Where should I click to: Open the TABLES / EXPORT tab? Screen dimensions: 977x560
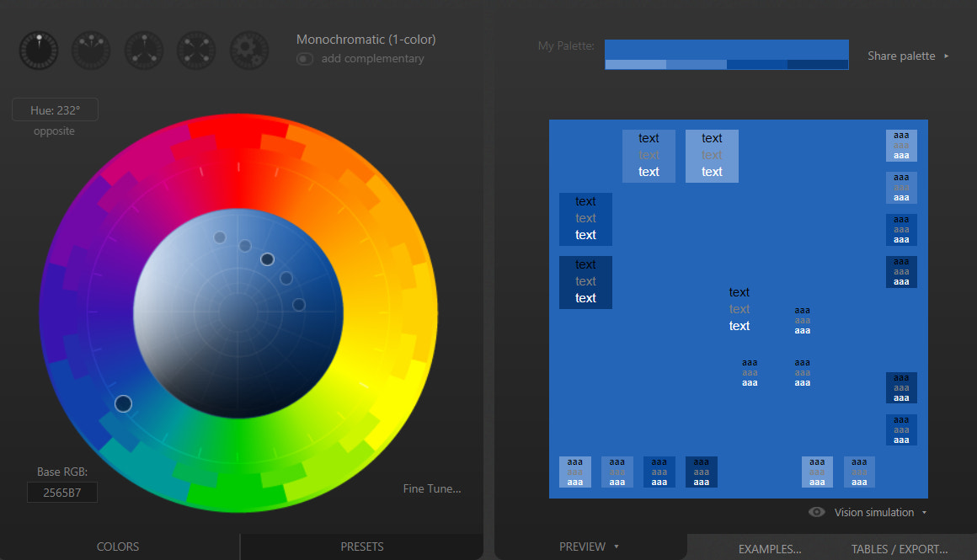[x=899, y=549]
